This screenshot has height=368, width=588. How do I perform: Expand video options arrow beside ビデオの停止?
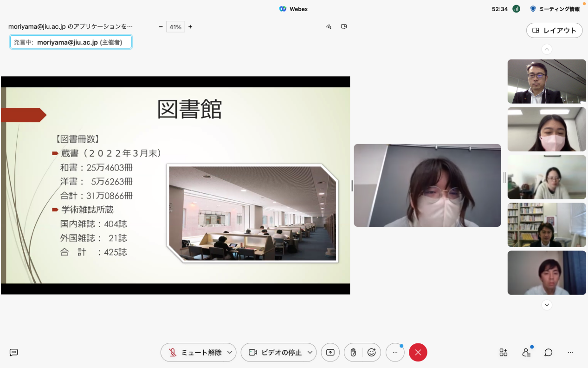pos(310,352)
